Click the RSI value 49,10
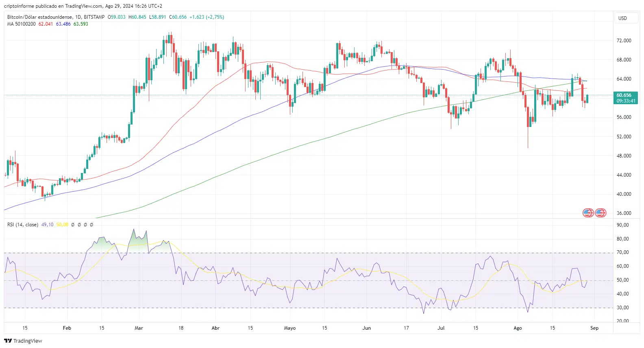This screenshot has width=644, height=348. pos(47,225)
